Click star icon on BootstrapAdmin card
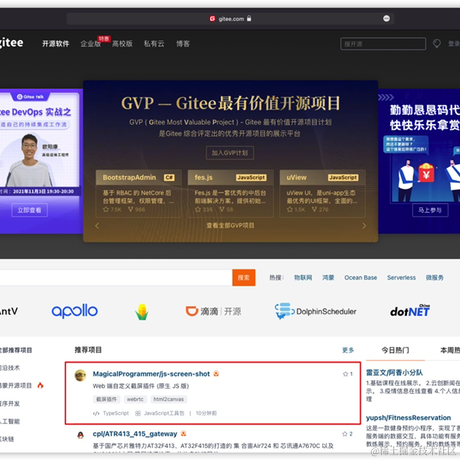Image resolution: width=460 pixels, height=460 pixels. point(106,209)
